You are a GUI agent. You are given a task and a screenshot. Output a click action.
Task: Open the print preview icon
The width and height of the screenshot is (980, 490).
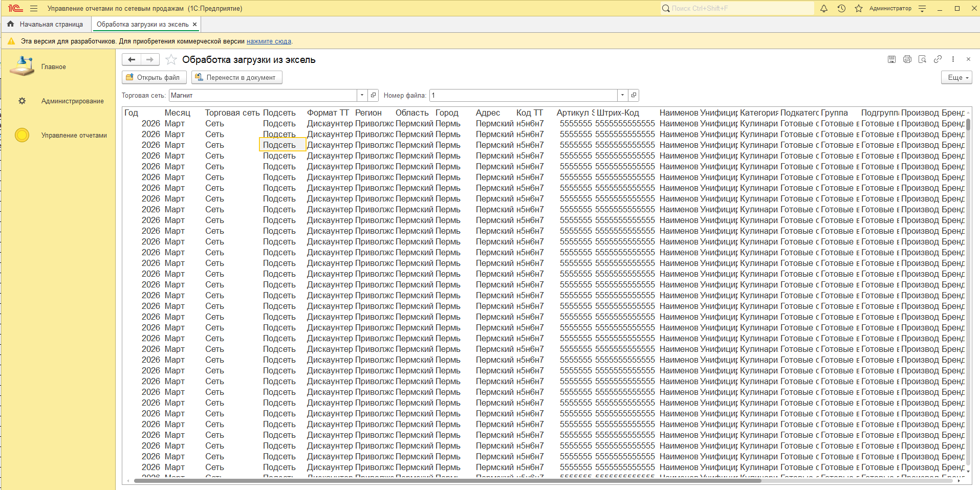point(922,59)
